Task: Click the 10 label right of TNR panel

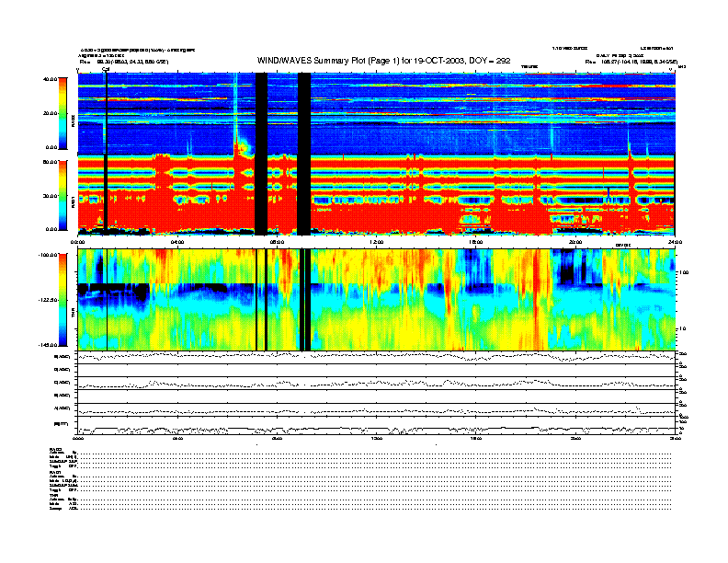Action: 682,329
